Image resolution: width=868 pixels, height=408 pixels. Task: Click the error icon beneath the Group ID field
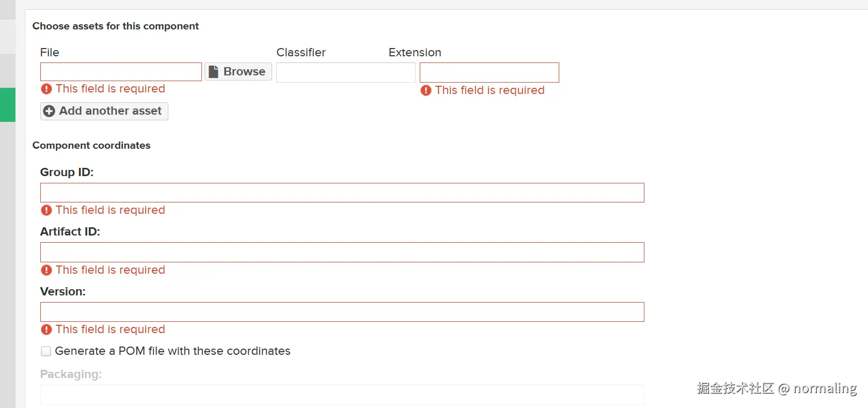click(x=46, y=210)
